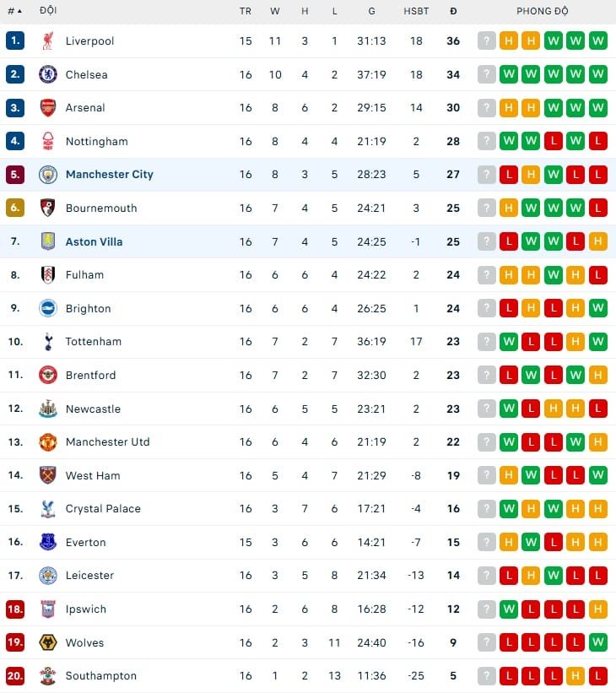The height and width of the screenshot is (693, 616).
Task: Click the Liverpool club crest icon
Action: tap(48, 41)
